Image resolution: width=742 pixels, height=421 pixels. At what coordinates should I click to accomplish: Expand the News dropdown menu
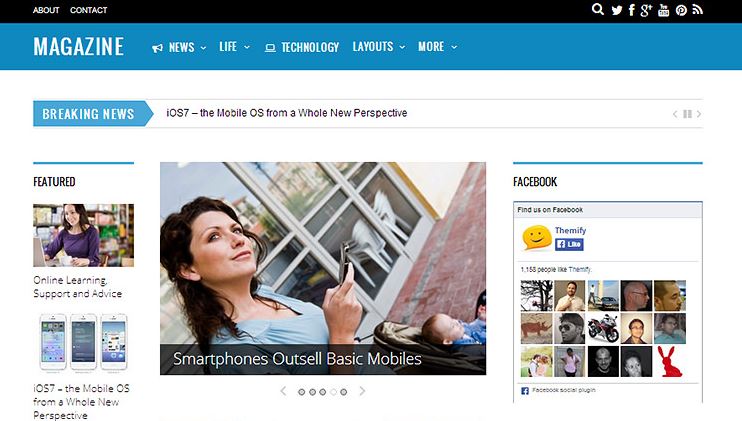(180, 47)
